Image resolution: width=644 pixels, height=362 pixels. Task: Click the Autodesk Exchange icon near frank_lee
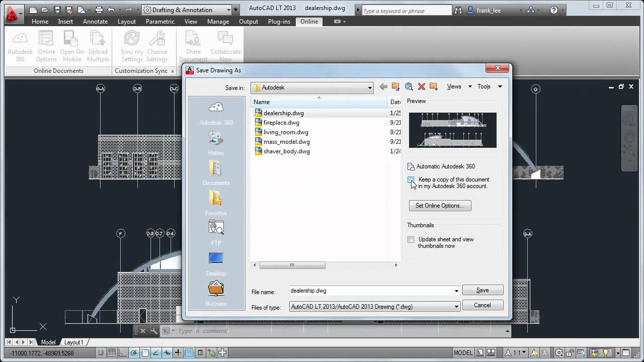(x=531, y=10)
